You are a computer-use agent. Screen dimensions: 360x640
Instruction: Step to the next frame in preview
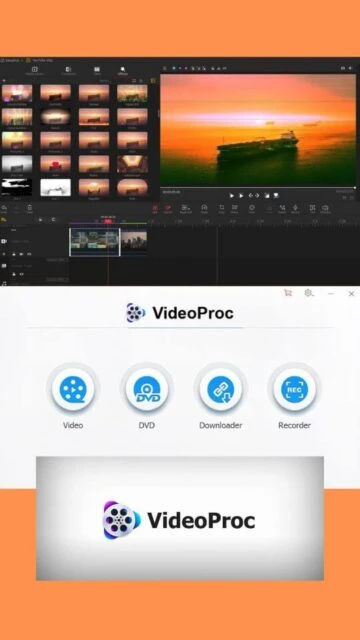click(x=257, y=196)
